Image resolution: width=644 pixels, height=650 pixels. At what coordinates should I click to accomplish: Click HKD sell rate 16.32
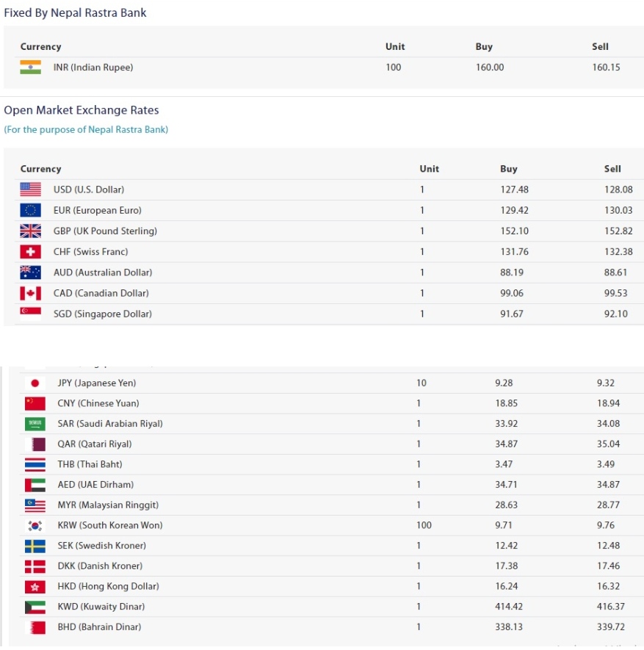(608, 586)
